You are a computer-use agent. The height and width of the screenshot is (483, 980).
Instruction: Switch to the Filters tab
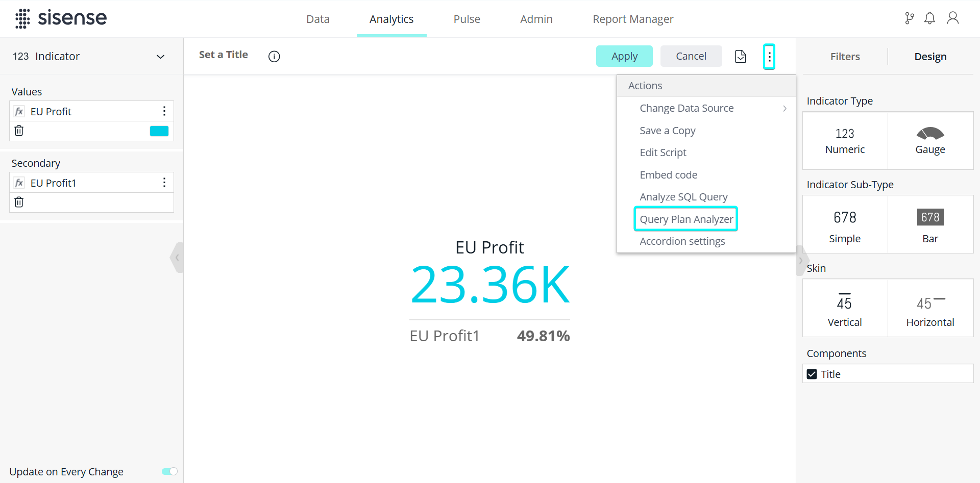point(845,57)
